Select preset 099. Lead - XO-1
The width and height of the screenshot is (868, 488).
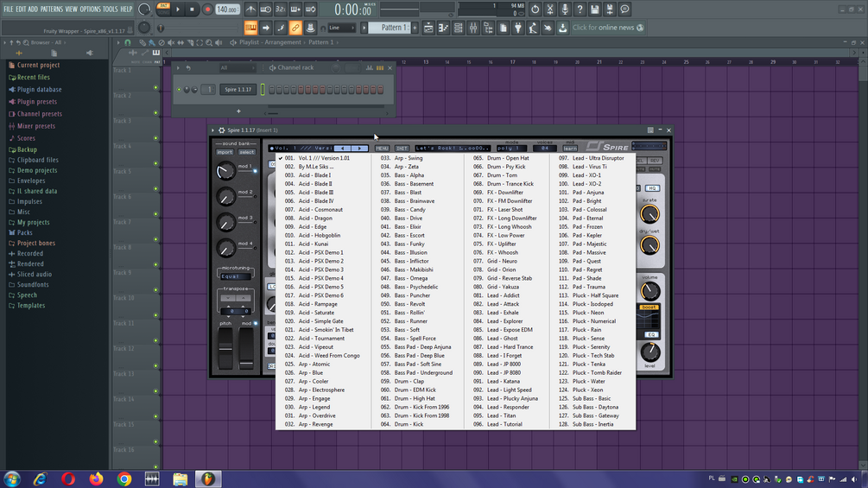(592, 175)
